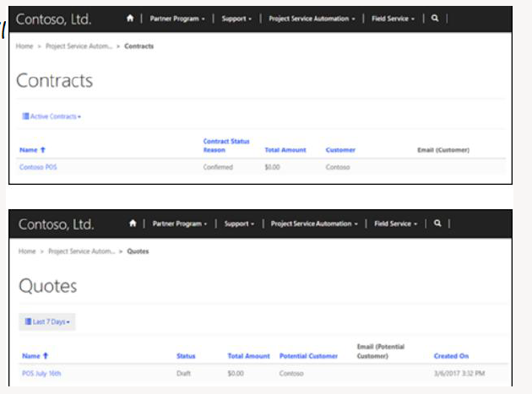The width and height of the screenshot is (532, 394).
Task: Go to Project Service Autom... breadcrumb on Contracts page
Action: 79,46
